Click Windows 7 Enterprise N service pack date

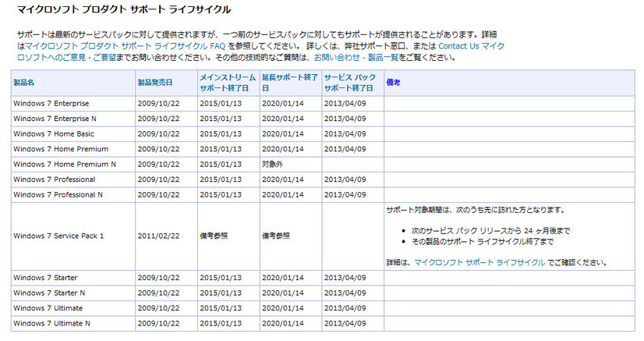[x=345, y=119]
